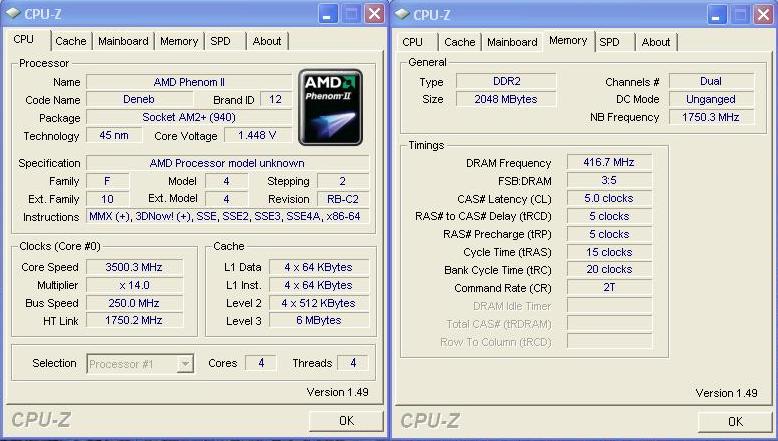
Task: Open SPD tab in right CPU-Z window
Action: point(609,42)
